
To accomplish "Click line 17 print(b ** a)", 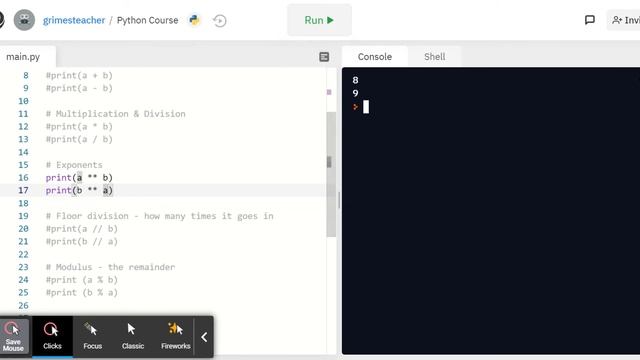I will coord(79,190).
